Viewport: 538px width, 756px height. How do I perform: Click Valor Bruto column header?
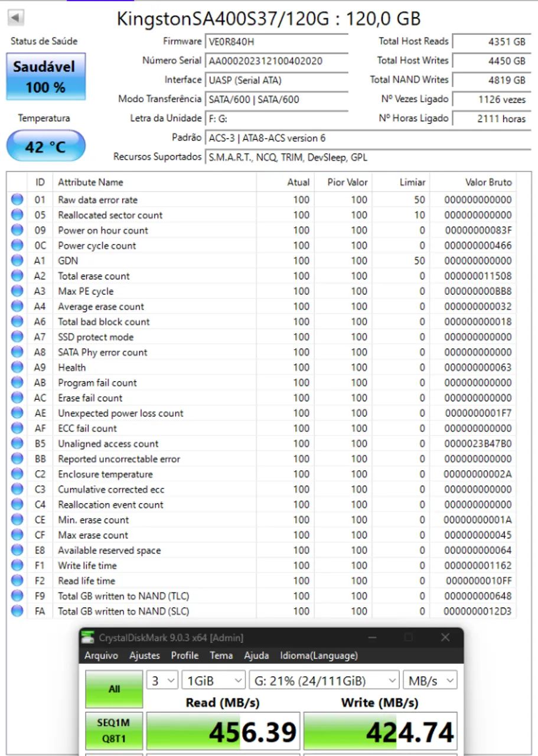(x=472, y=182)
